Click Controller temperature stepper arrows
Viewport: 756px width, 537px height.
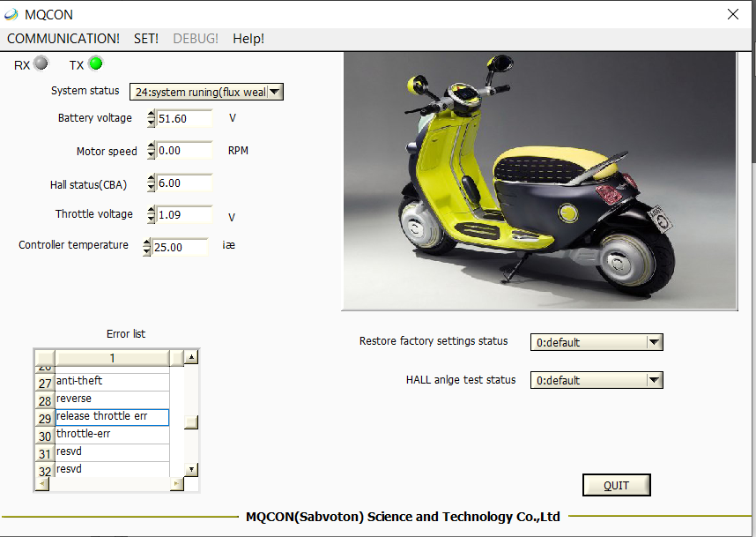[147, 248]
